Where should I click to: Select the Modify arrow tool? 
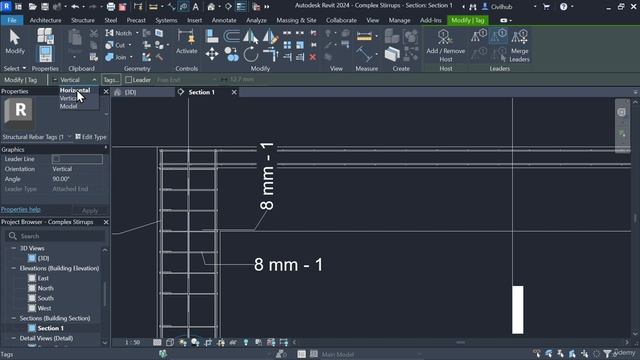tap(15, 42)
